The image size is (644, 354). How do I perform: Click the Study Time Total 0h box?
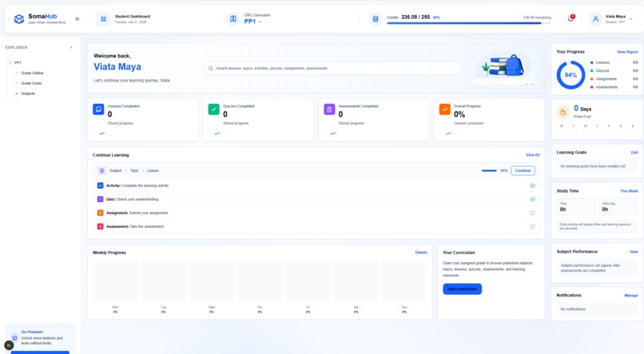576,207
